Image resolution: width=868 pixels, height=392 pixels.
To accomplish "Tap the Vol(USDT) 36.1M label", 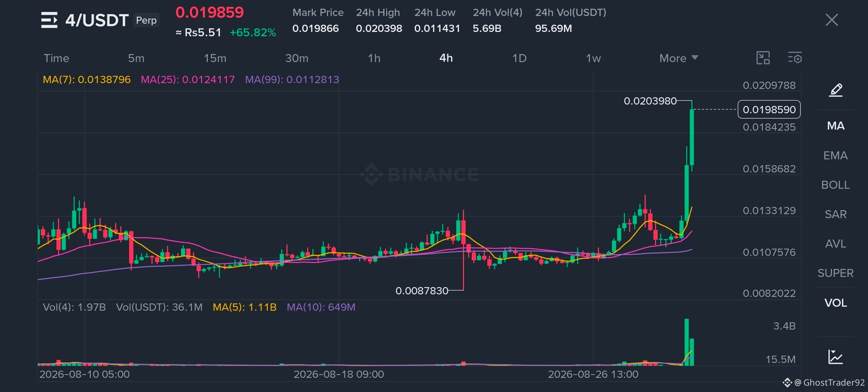I will point(159,307).
